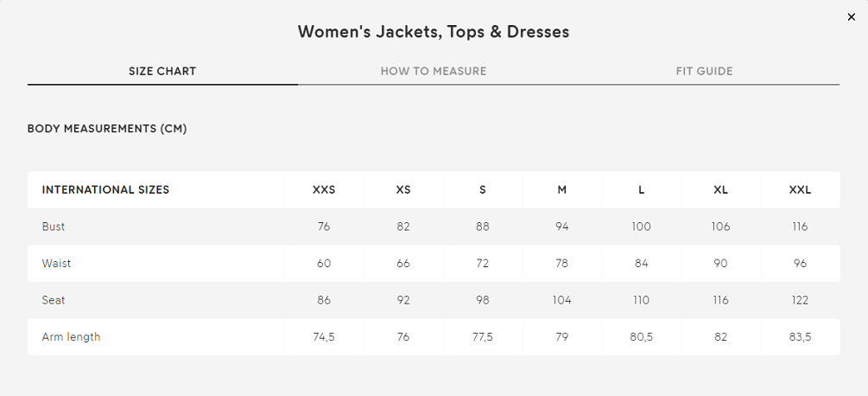Click the International Sizes header cell
The height and width of the screenshot is (396, 868).
(105, 189)
